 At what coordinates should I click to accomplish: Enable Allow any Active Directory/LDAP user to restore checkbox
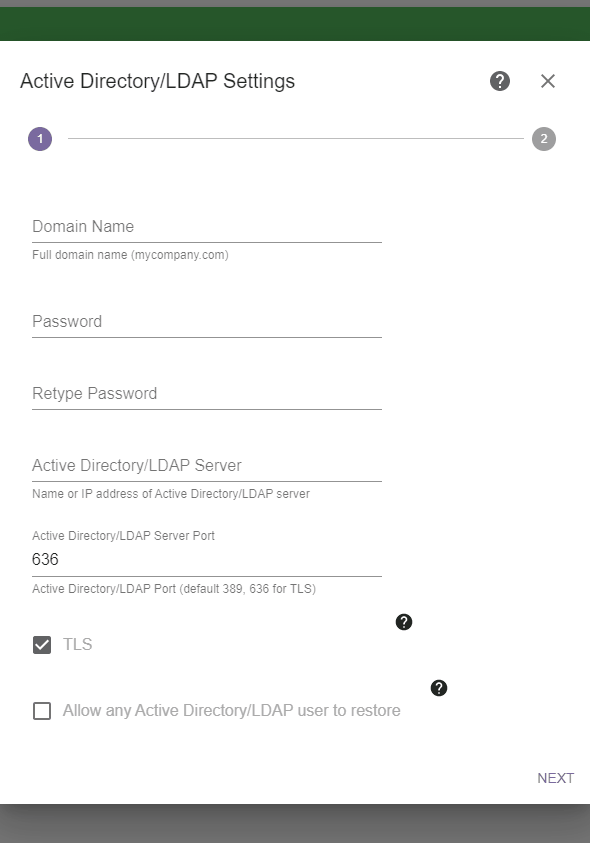(42, 711)
